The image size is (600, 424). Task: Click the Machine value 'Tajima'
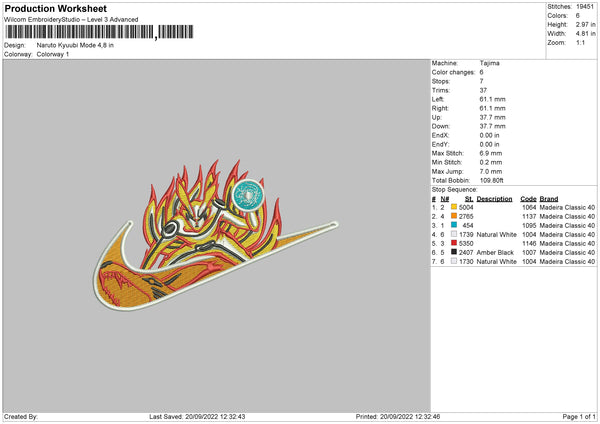[x=489, y=63]
